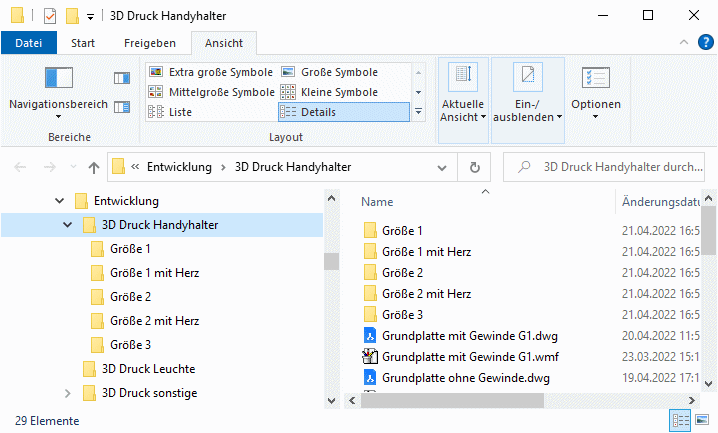
Task: Go back with the left arrow
Action: tap(20, 168)
